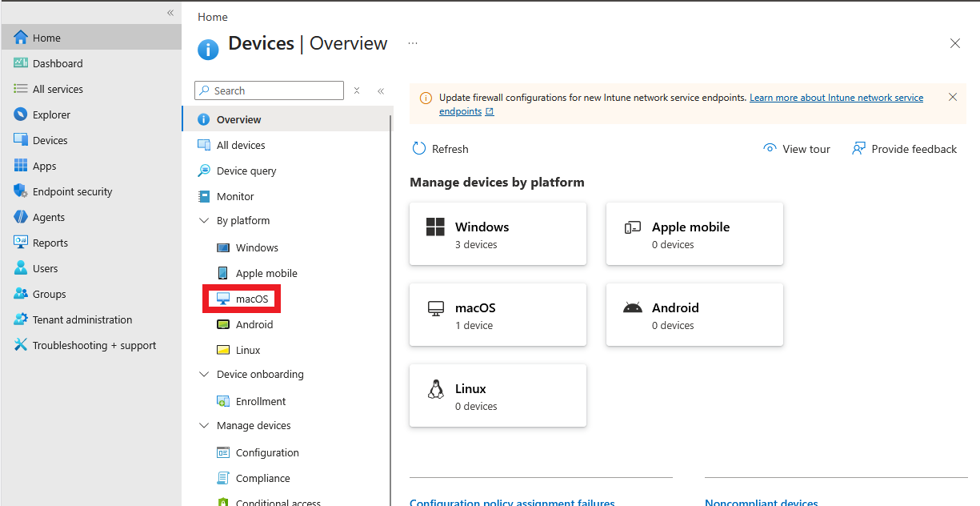Collapse the Manage devices section
The height and width of the screenshot is (506, 980).
click(x=203, y=425)
